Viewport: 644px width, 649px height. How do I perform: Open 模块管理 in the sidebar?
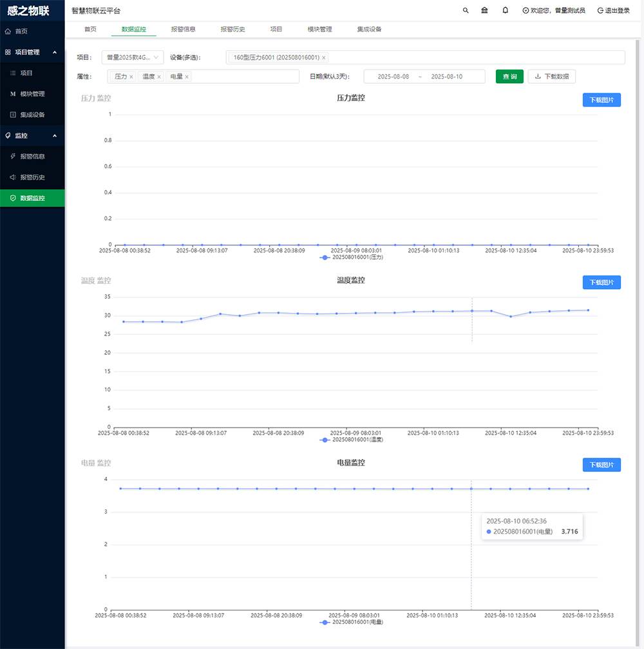coord(32,94)
